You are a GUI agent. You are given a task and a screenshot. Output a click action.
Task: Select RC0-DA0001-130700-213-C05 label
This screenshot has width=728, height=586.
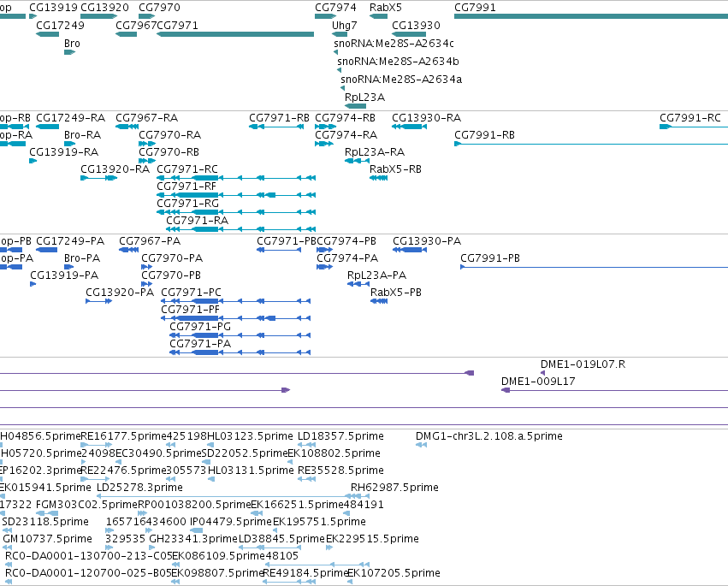click(x=88, y=556)
